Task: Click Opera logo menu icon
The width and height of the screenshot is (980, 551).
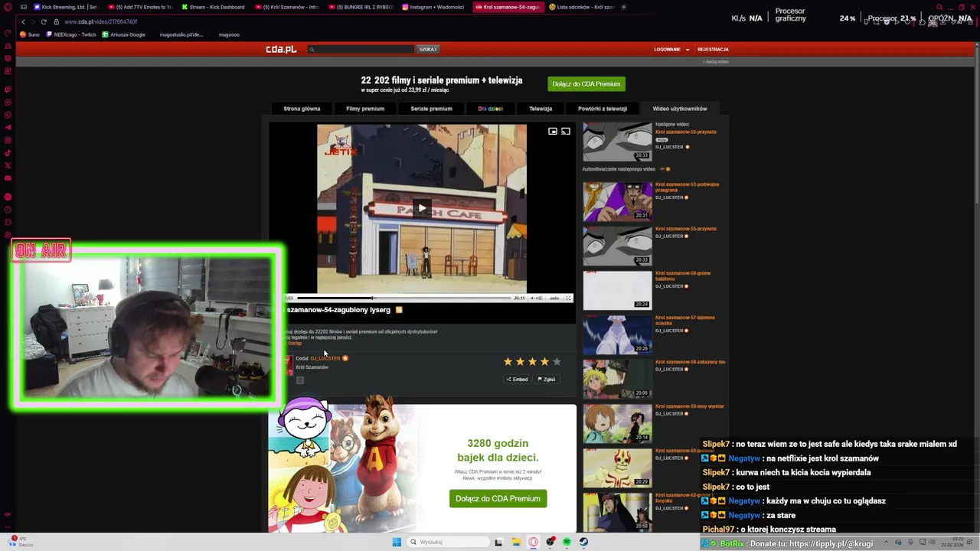Action: coord(7,7)
